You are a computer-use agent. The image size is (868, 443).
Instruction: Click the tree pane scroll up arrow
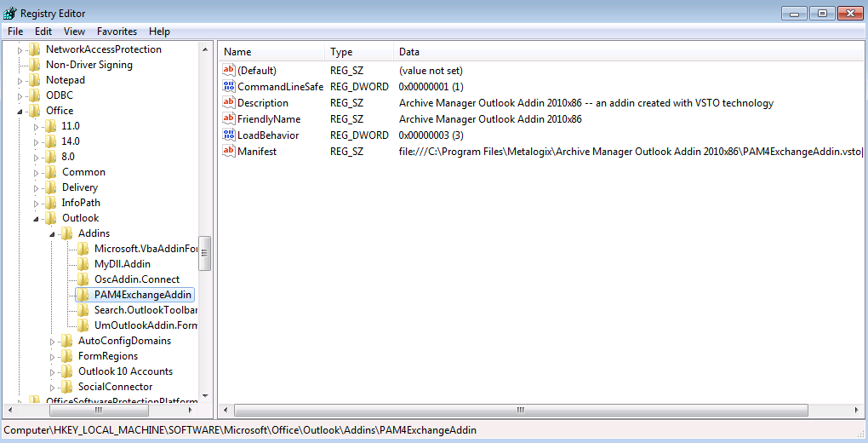tap(205, 49)
